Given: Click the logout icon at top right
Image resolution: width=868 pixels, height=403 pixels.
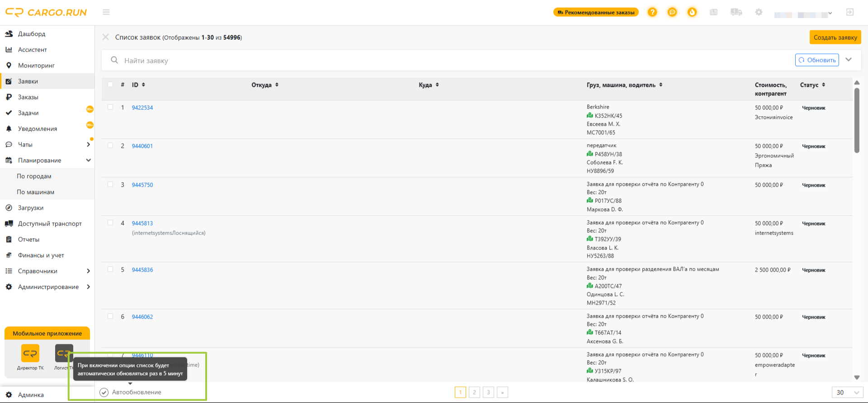Looking at the screenshot, I should [x=850, y=12].
